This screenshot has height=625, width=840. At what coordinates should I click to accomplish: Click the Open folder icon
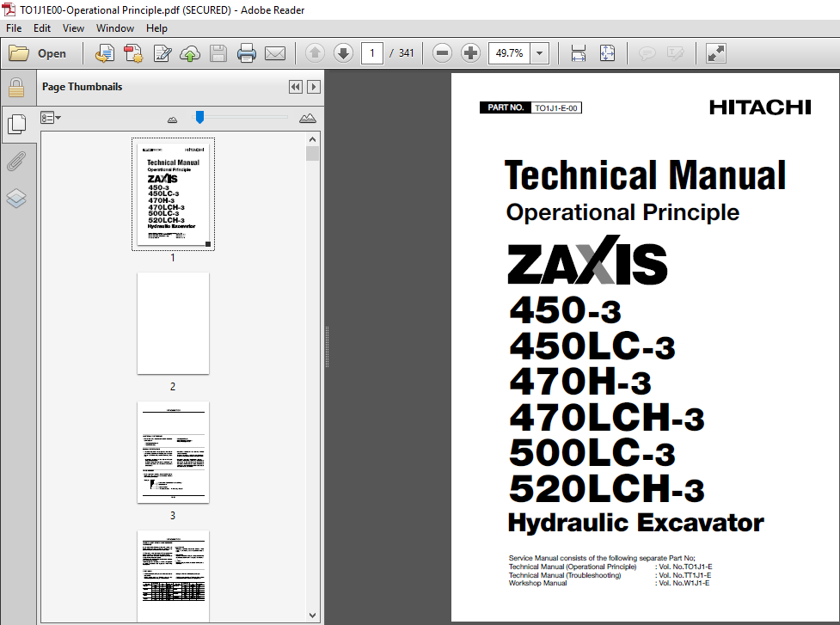19,53
